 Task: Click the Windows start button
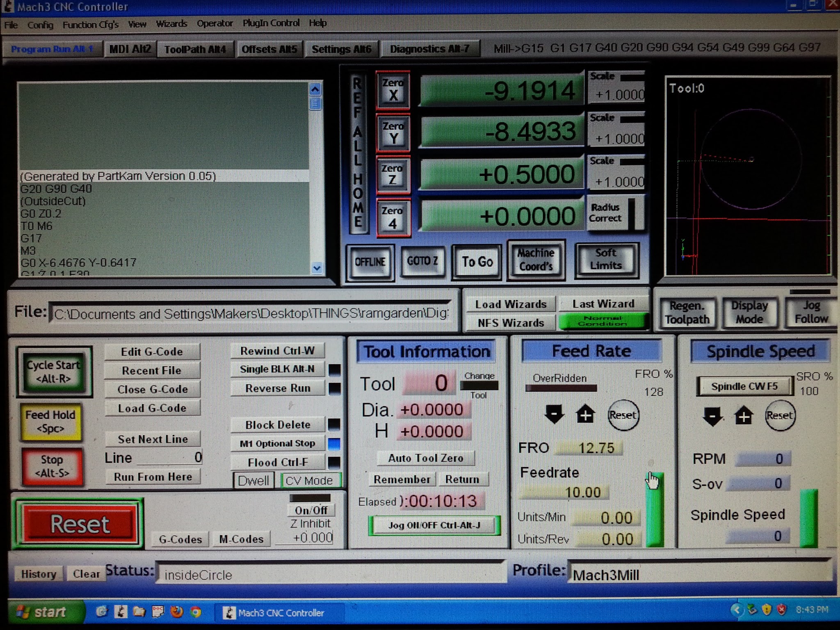coord(43,612)
